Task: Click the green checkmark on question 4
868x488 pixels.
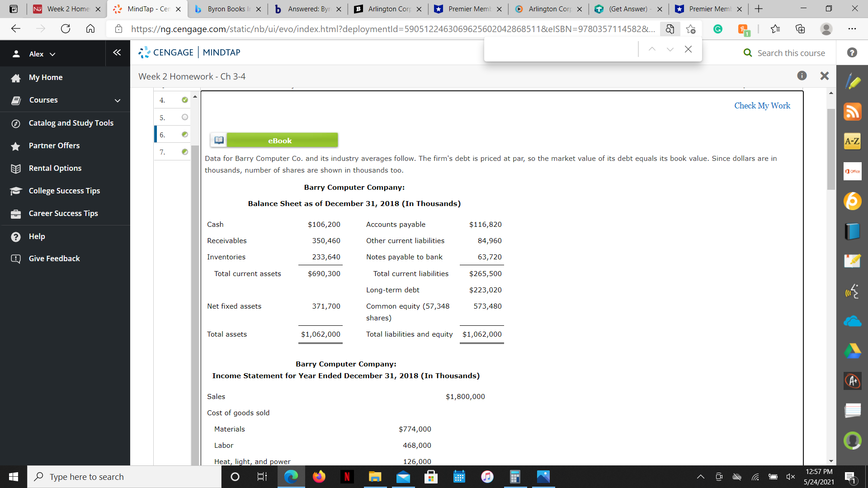Action: pyautogui.click(x=184, y=100)
